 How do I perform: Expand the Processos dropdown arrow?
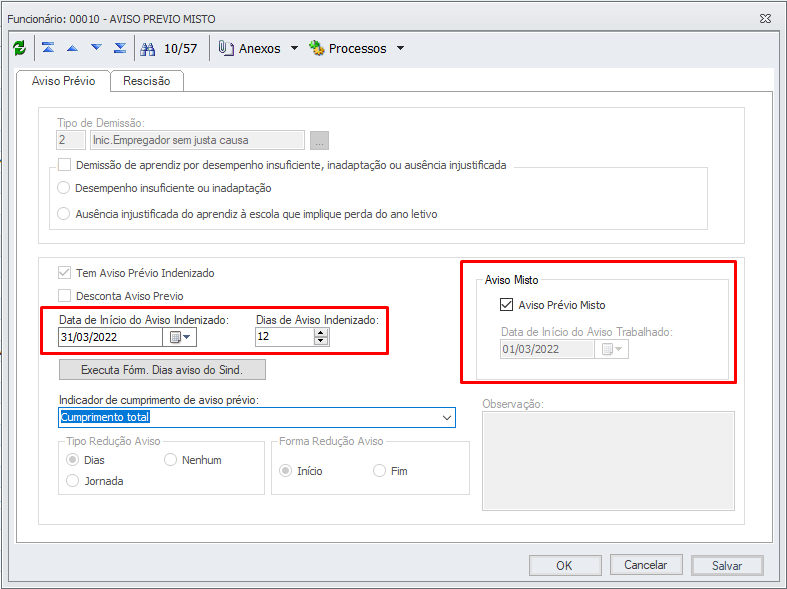[x=401, y=49]
